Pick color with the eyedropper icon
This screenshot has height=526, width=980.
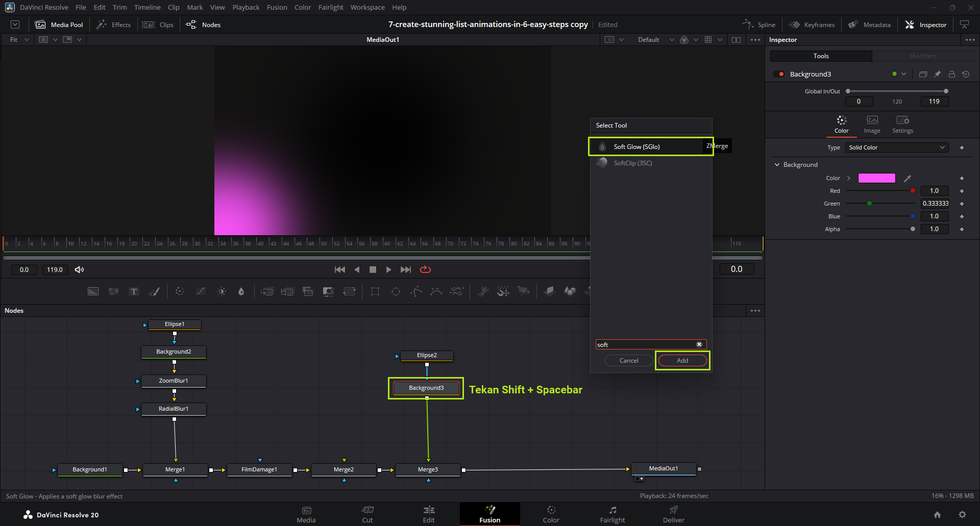point(907,178)
